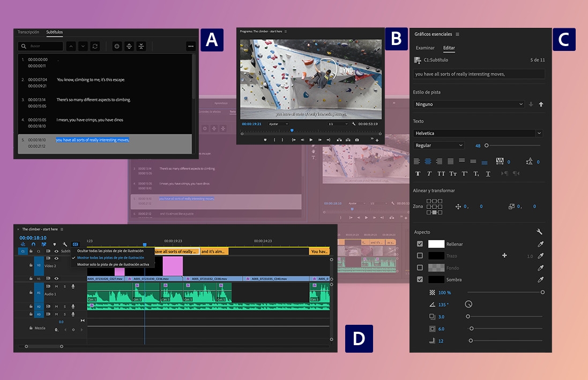Open Program monitor wrench settings
This screenshot has height=380, width=588.
tap(354, 124)
